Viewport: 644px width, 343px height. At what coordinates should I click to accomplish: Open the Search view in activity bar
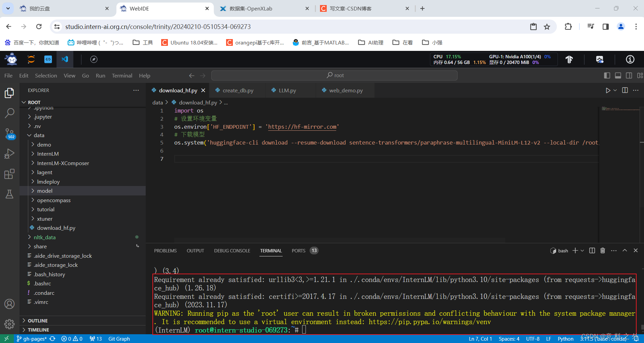pos(9,113)
